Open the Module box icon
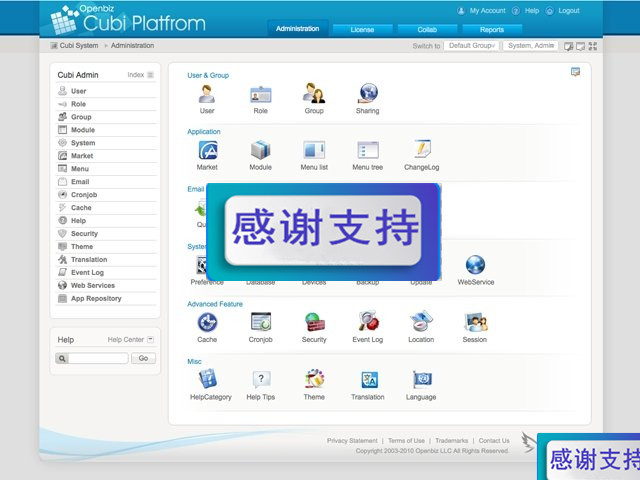Image resolution: width=640 pixels, height=480 pixels. (x=260, y=150)
